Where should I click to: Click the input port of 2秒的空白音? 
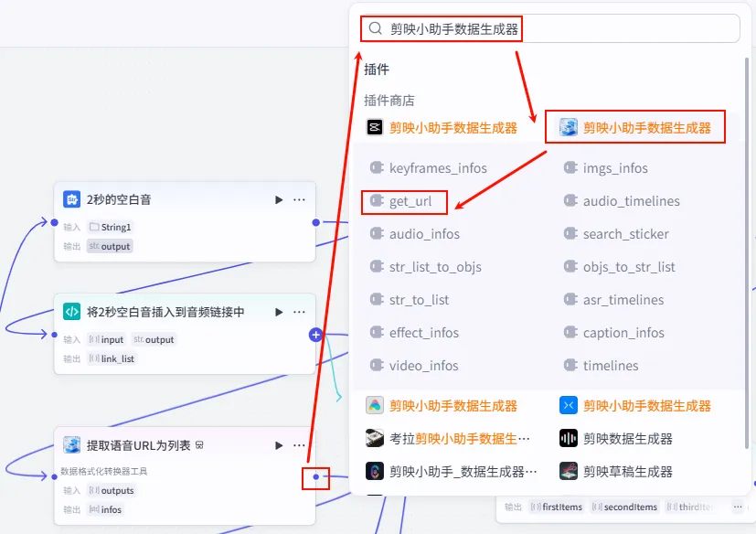[55, 222]
